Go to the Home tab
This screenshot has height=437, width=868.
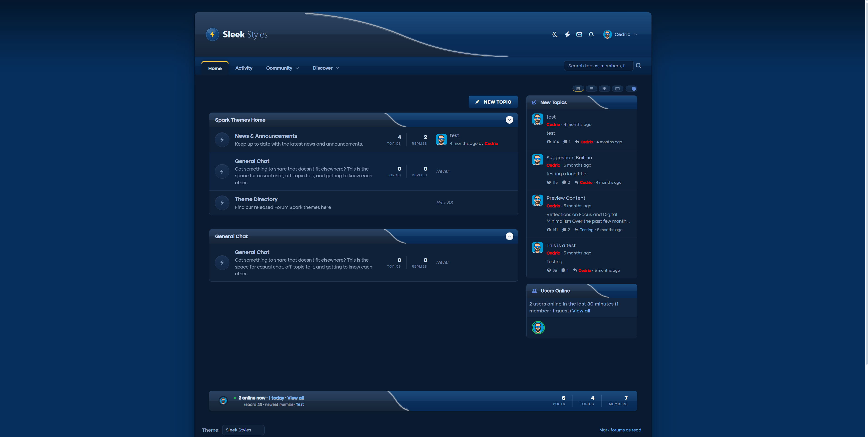(x=215, y=68)
